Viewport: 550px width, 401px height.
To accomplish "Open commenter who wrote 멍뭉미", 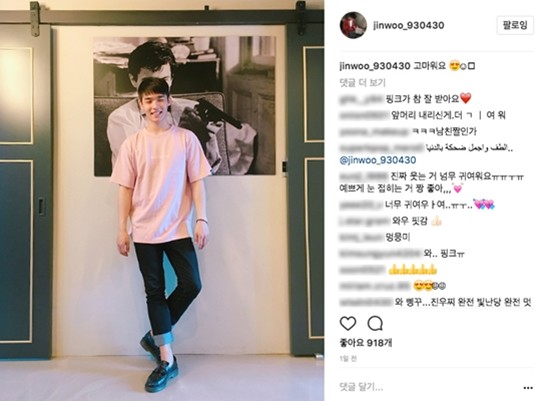I will tap(361, 238).
